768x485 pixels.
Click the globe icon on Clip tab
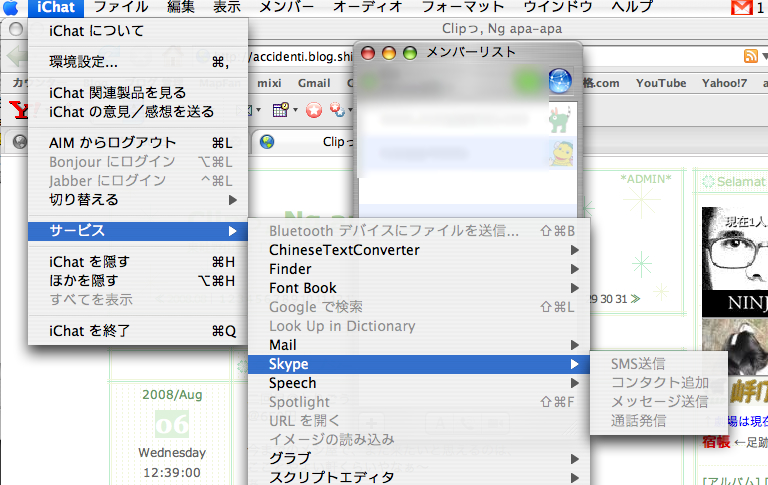pyautogui.click(x=267, y=142)
